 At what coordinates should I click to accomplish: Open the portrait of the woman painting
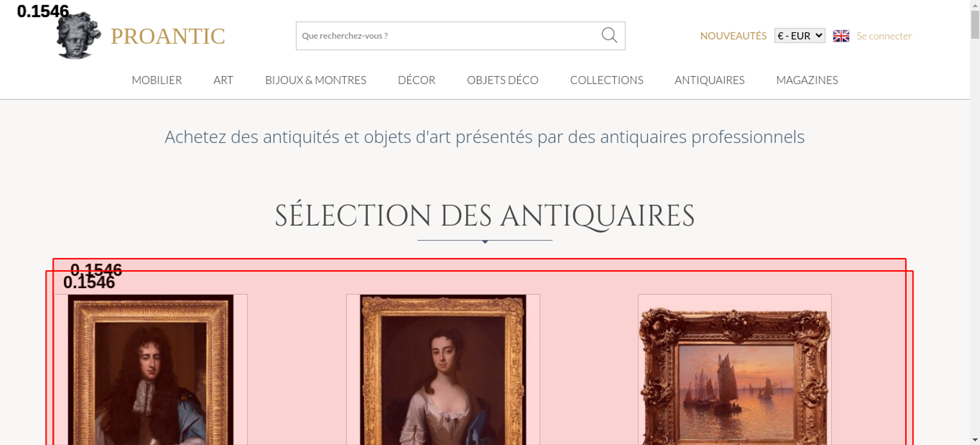tap(443, 370)
